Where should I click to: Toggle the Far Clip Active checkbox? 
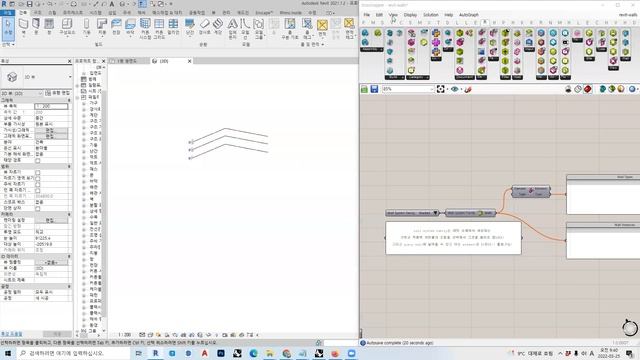[38, 190]
